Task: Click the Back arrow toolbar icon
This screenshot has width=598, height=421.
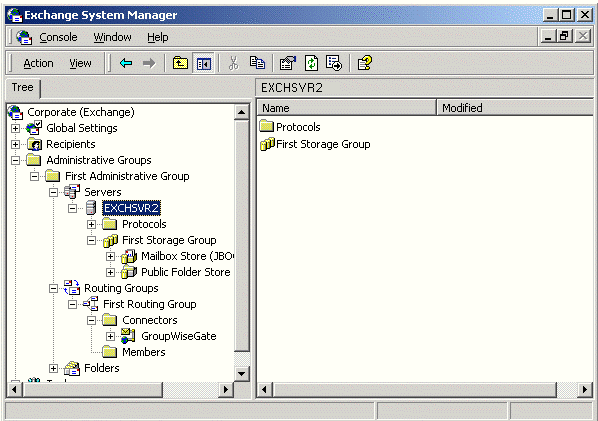Action: tap(126, 63)
